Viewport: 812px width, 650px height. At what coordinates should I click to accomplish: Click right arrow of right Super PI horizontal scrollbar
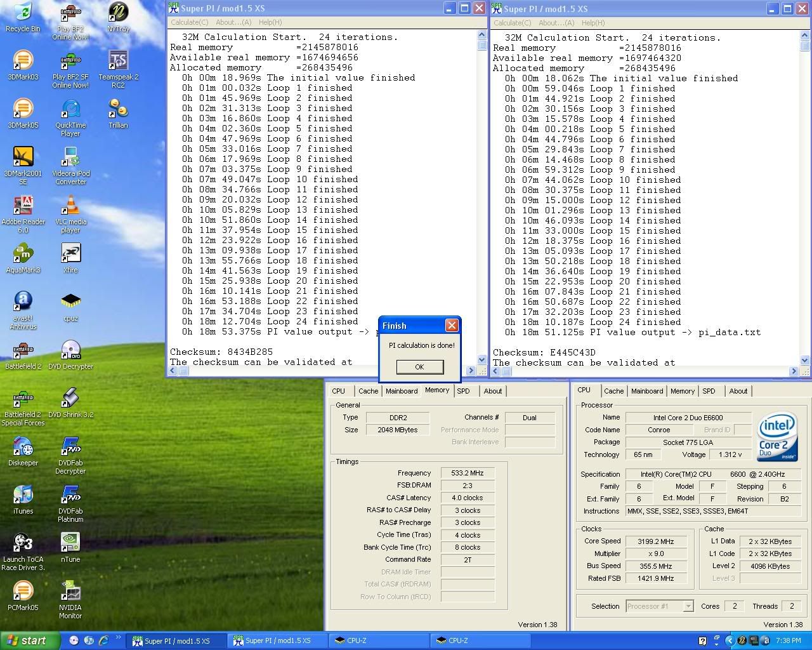[794, 371]
